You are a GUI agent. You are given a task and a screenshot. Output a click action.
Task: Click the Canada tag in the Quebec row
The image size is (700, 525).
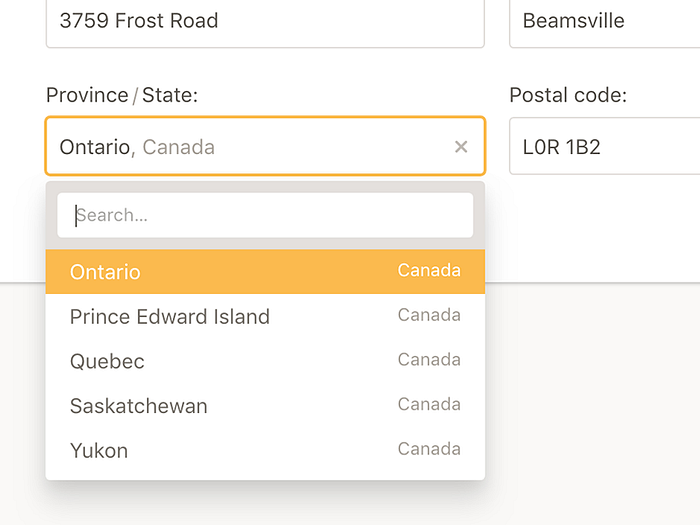(x=429, y=360)
